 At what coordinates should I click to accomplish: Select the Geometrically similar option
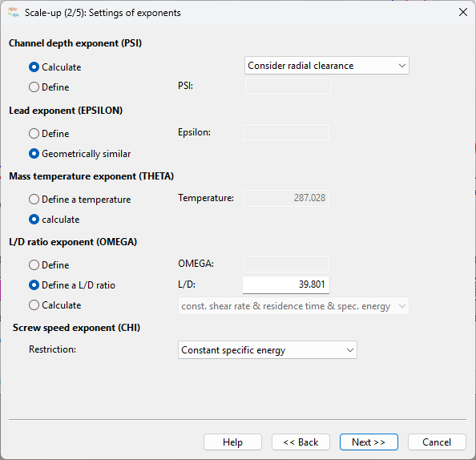tap(79, 154)
